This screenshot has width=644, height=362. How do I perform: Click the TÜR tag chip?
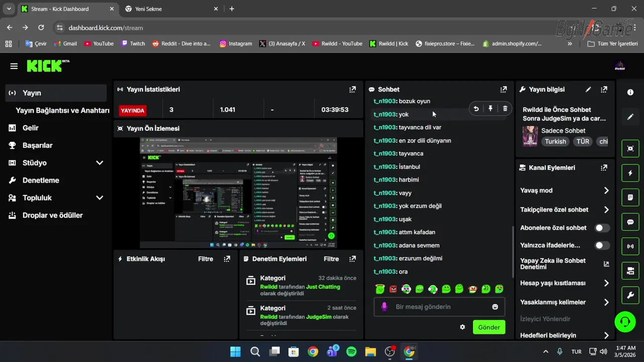(x=583, y=141)
